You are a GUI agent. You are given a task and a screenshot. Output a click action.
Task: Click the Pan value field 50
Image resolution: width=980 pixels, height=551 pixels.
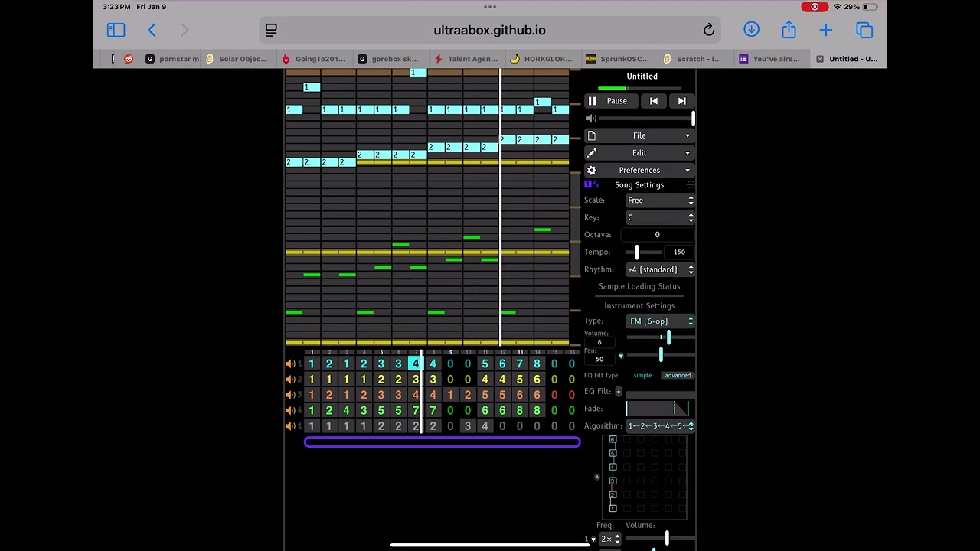599,359
